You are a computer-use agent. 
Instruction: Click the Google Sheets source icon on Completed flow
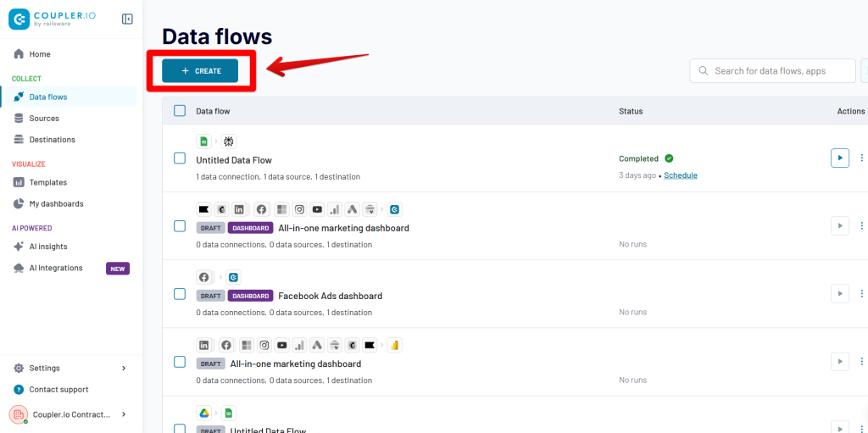tap(203, 142)
